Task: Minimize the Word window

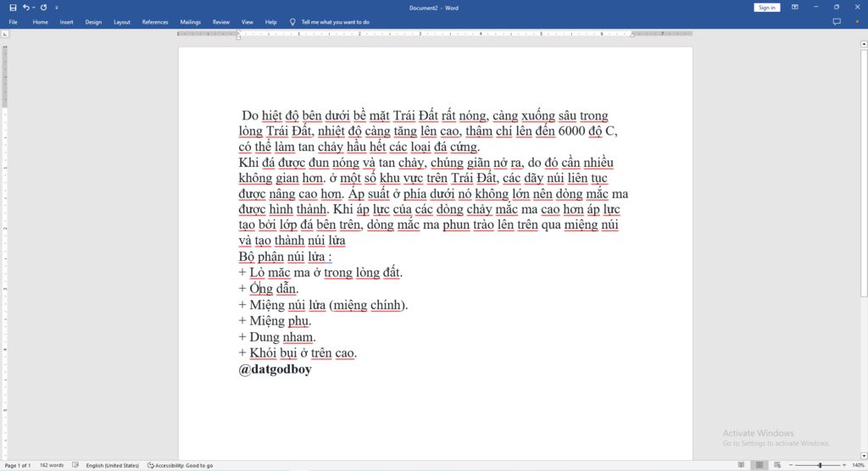Action: point(815,7)
